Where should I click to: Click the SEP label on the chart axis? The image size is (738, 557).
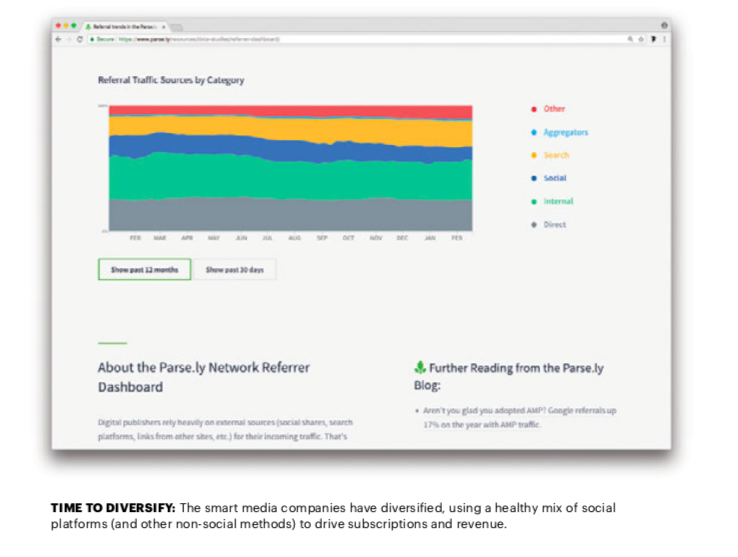pyautogui.click(x=322, y=238)
